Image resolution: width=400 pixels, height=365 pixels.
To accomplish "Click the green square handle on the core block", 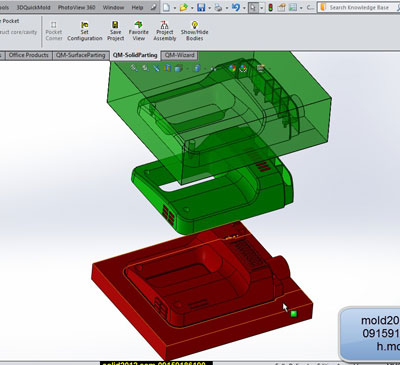I will [294, 314].
